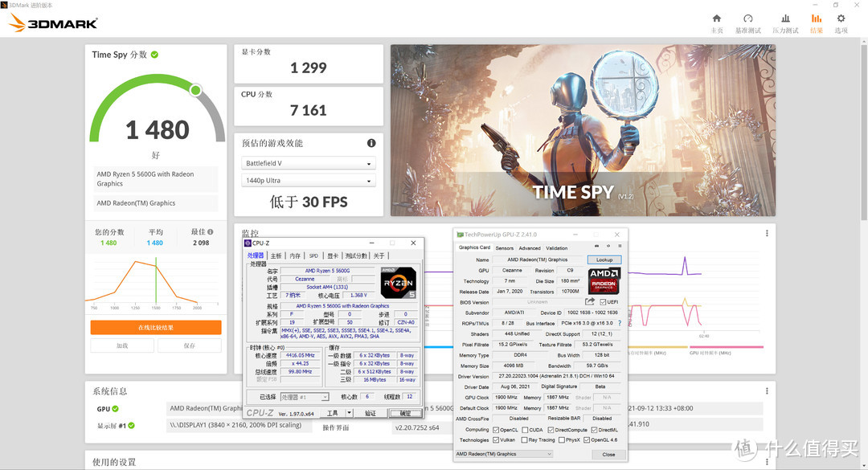
Task: Toggle the UEFI checkbox in GPU-Z
Action: [x=603, y=302]
